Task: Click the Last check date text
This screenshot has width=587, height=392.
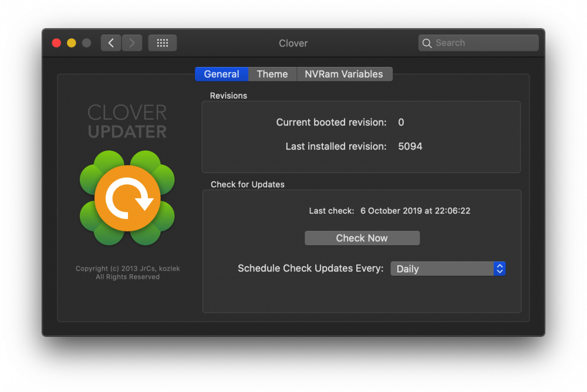Action: (x=415, y=211)
